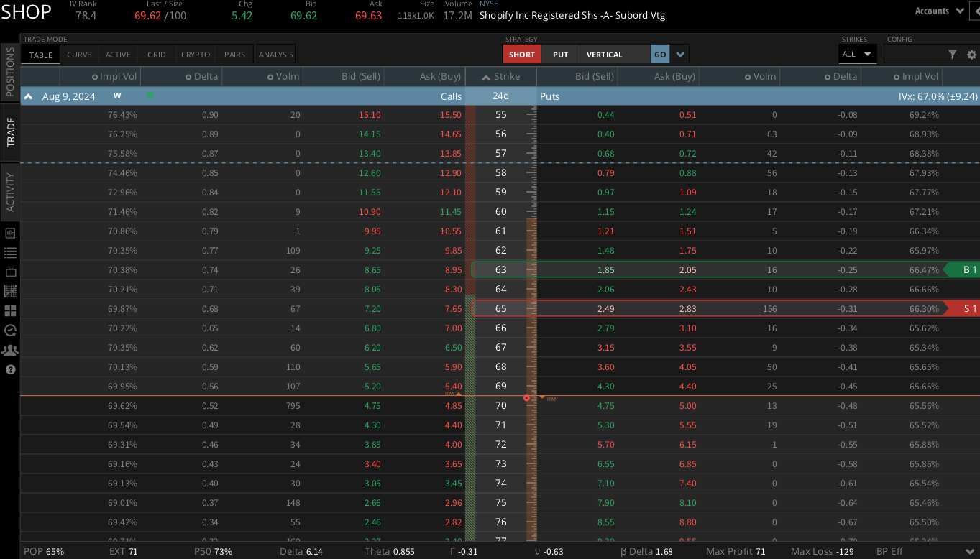Open the help question mark icon
Screen dimensions: 980x559
pos(10,369)
